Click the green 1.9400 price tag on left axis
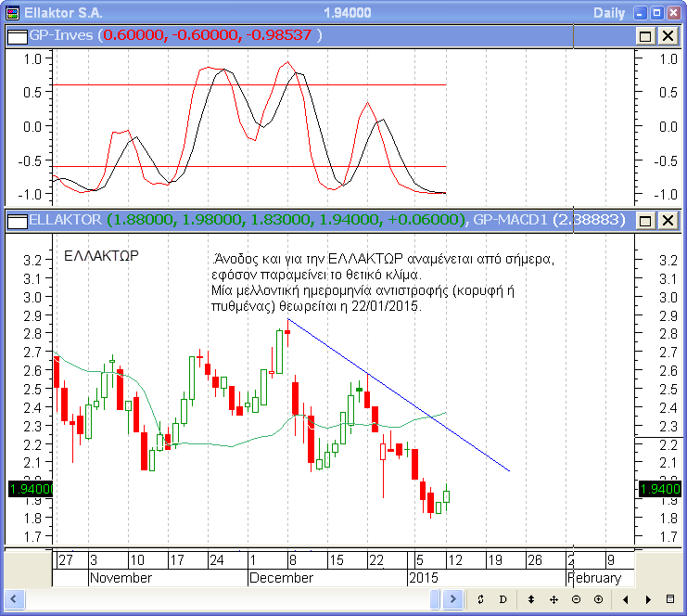This screenshot has width=687, height=616. [31, 489]
